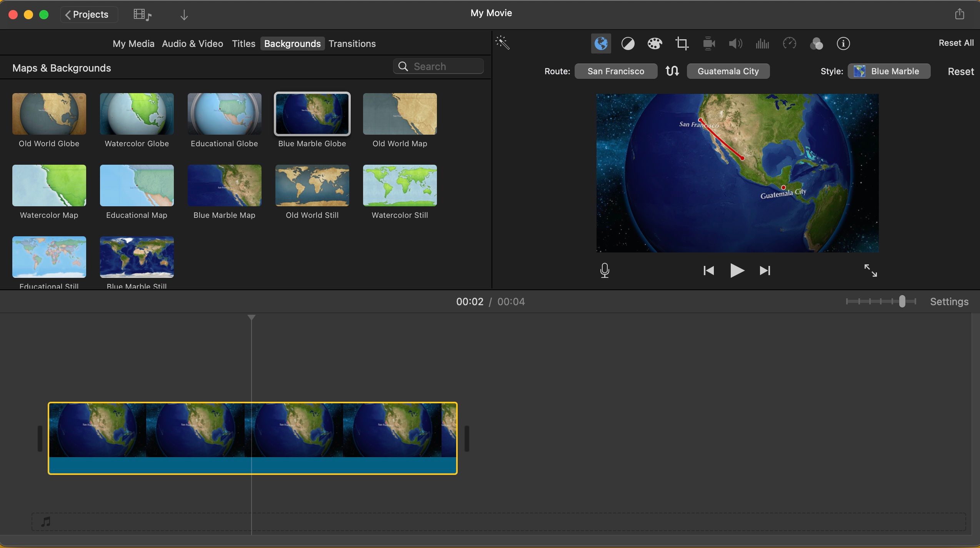Toggle the voiceover microphone
The image size is (980, 548).
click(605, 270)
